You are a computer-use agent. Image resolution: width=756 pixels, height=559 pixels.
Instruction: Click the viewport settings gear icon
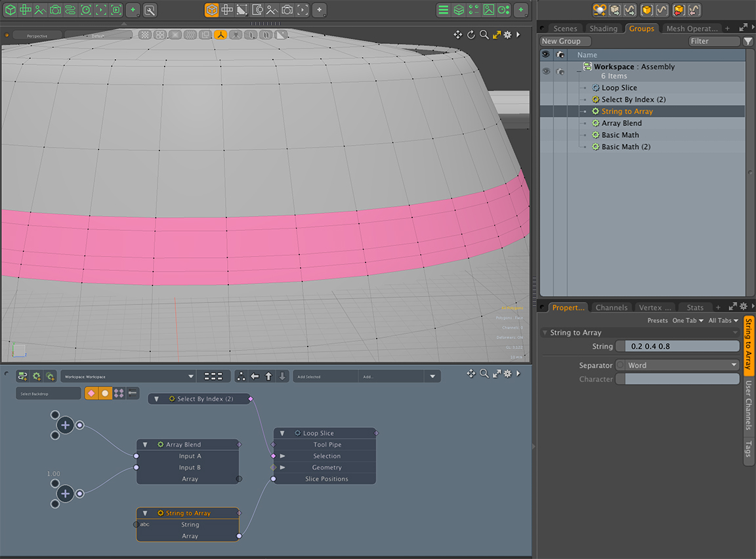(507, 35)
